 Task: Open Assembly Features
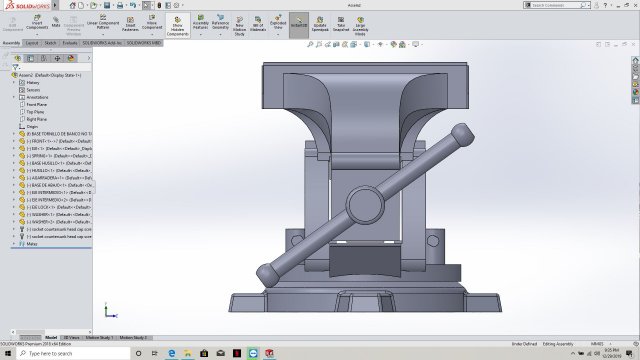point(200,22)
